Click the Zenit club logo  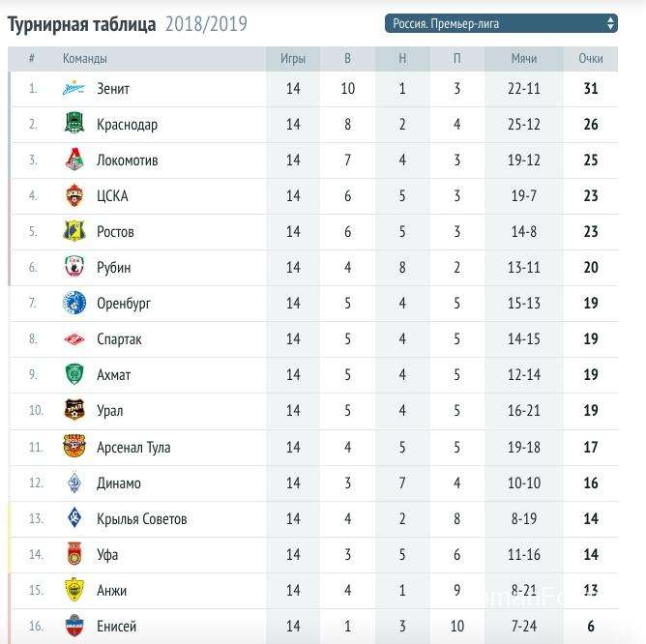(73, 88)
